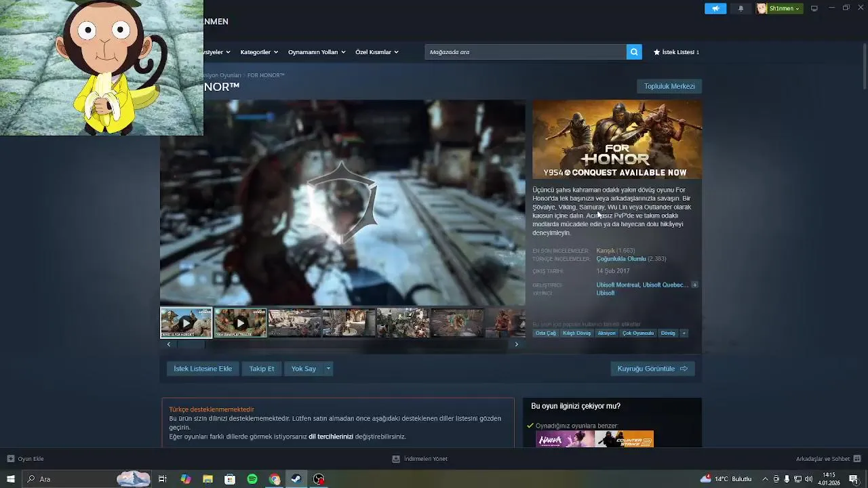The height and width of the screenshot is (488, 868).
Task: Click the blue search magnifier button
Action: (634, 52)
